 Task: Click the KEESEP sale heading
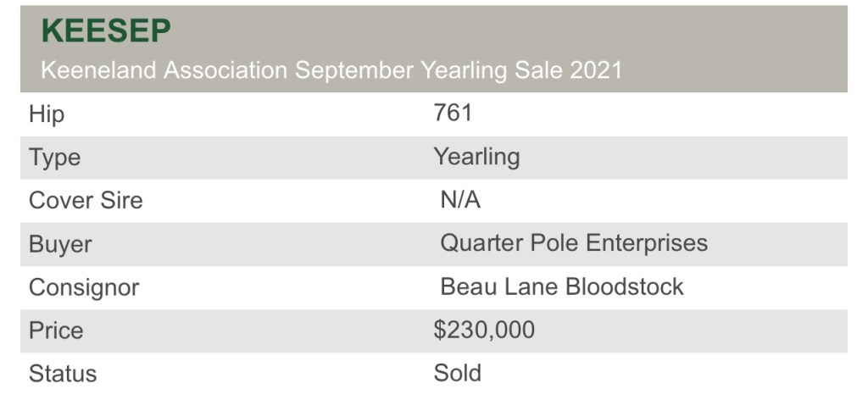pyautogui.click(x=105, y=31)
